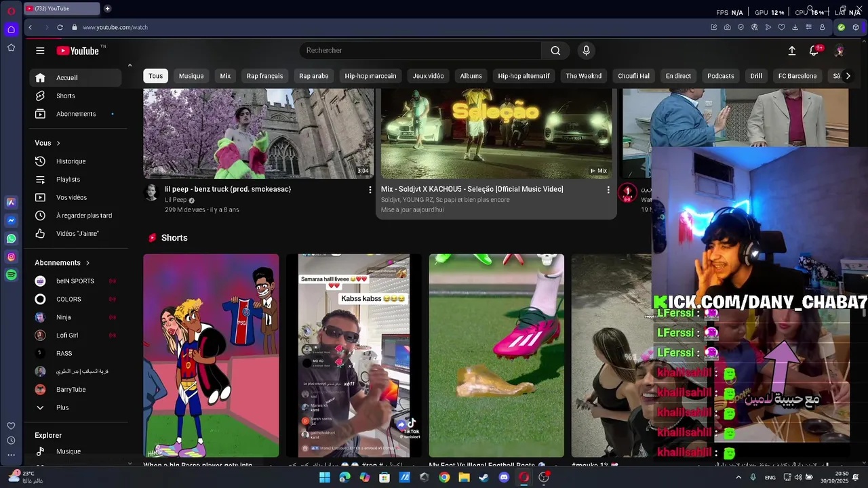The image size is (868, 488).
Task: Take a snapshot with the camera toolbar icon
Action: pos(727,27)
